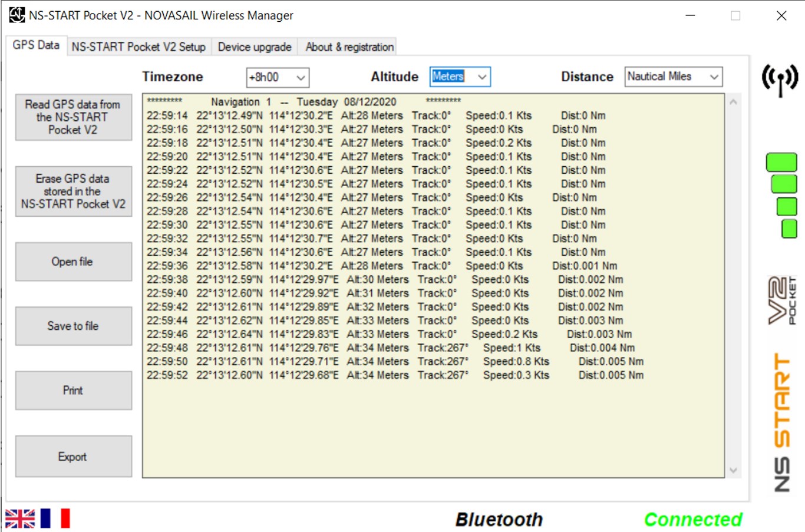Screen dimensions: 805x532
Task: Click the green Connected status text
Action: pos(693,519)
